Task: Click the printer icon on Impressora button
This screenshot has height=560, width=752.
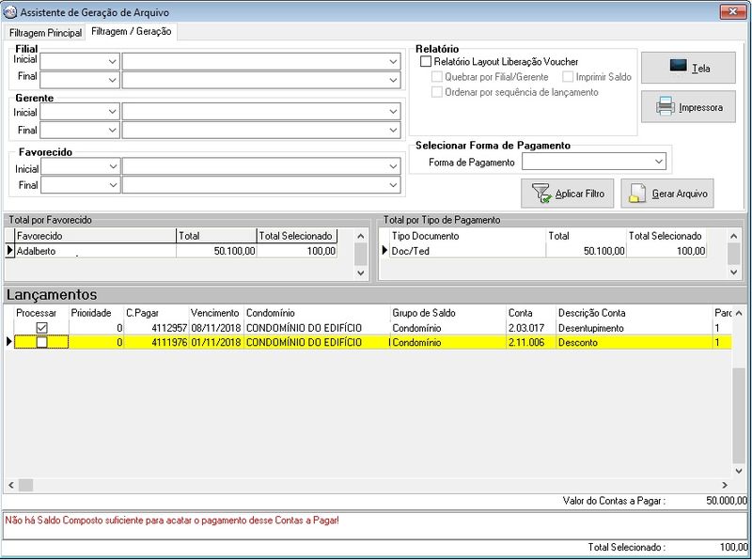Action: pyautogui.click(x=665, y=107)
